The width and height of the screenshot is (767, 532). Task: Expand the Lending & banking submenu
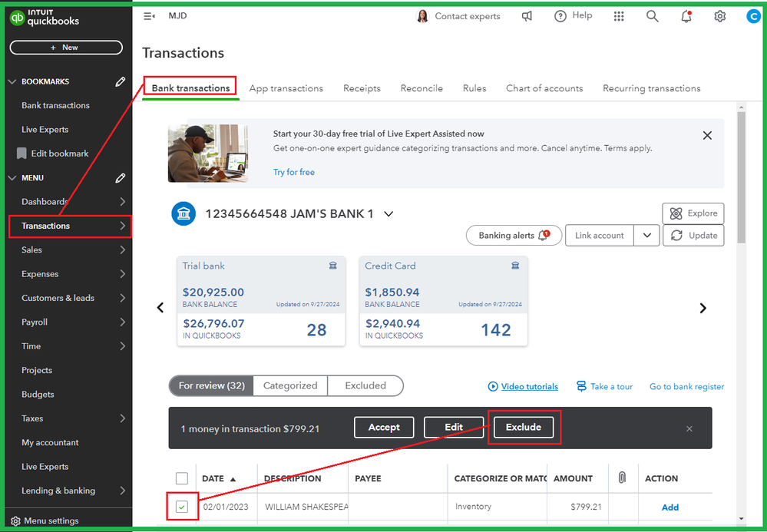pos(122,491)
